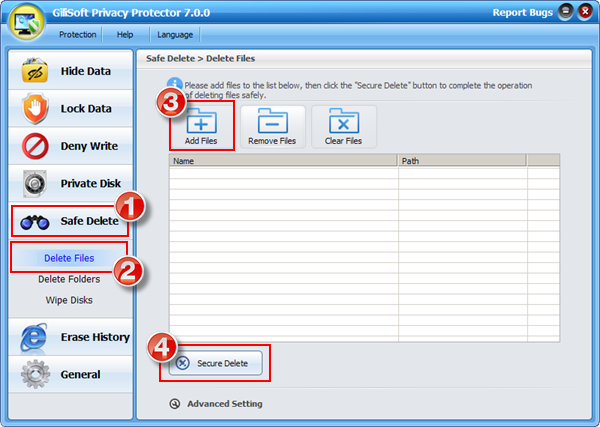Click the 'Safe Delete > Delete Files' breadcrumb
This screenshot has height=427, width=600.
(x=201, y=59)
